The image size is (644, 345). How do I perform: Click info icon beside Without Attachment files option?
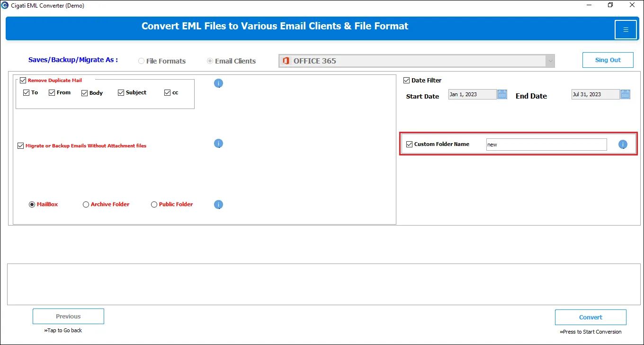(218, 144)
